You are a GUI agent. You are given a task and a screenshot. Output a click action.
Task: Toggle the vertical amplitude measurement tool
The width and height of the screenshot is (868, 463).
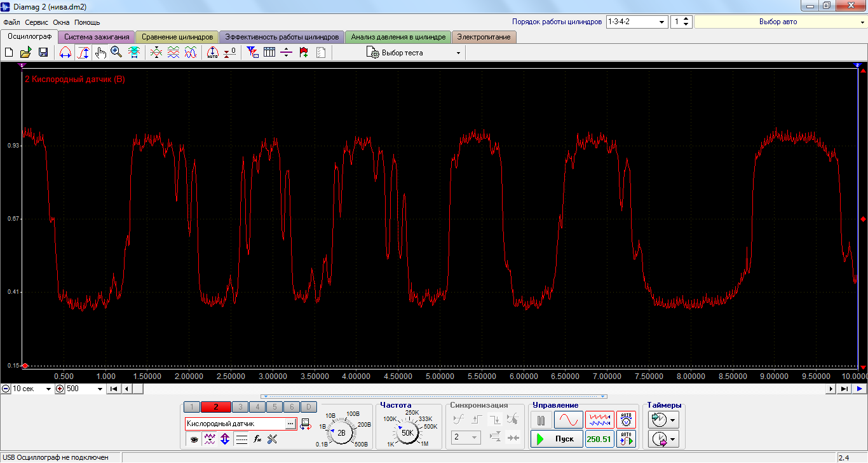83,53
